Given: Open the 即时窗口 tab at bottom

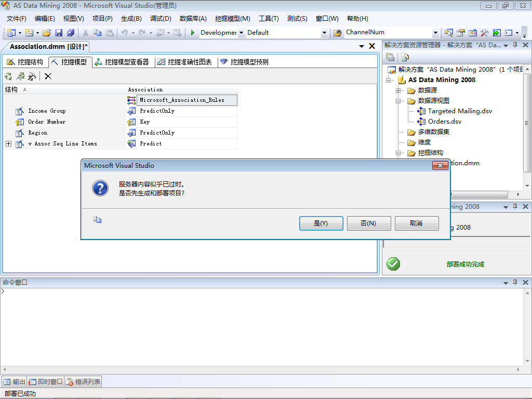Looking at the screenshot, I should pos(46,382).
